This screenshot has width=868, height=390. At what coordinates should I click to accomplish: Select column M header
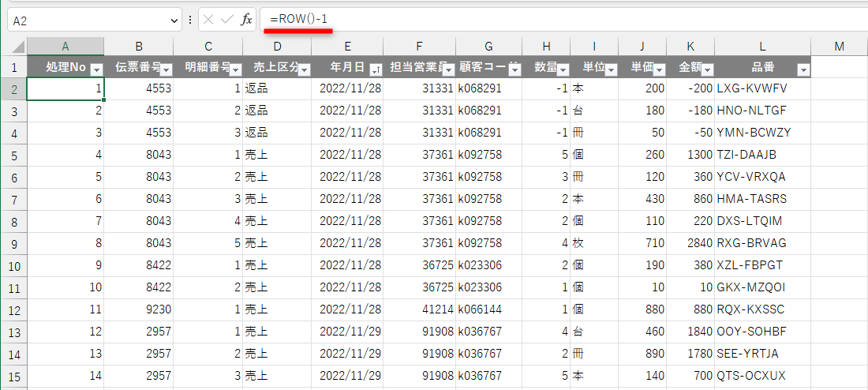[840, 47]
